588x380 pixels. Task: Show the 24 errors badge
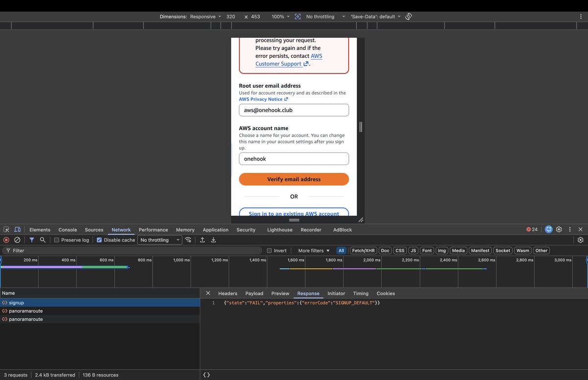[x=532, y=229]
